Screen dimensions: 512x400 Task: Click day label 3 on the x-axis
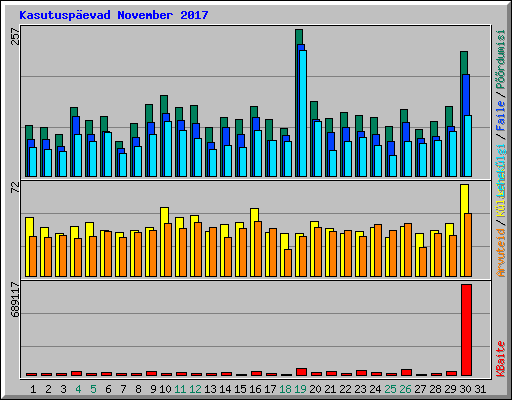(63, 389)
